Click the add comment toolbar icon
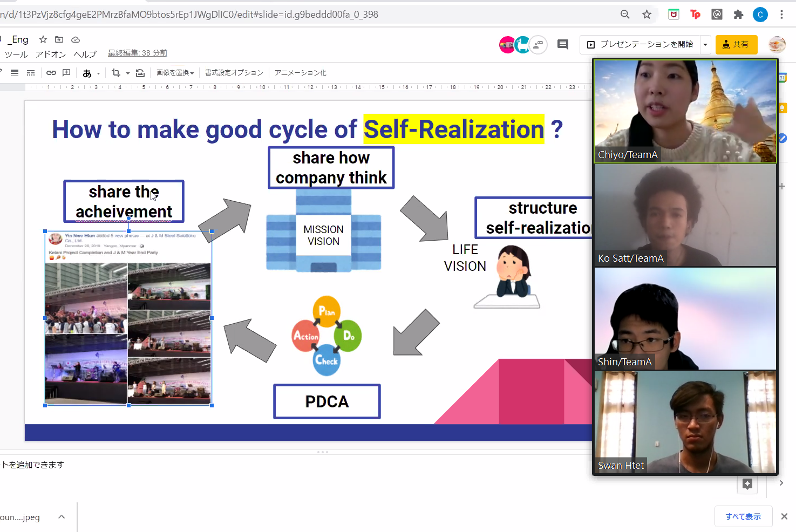796x532 pixels. (x=66, y=73)
